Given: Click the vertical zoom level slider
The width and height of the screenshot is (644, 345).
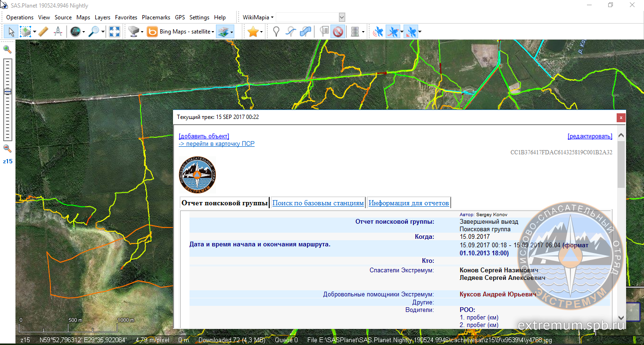Looking at the screenshot, I should point(8,99).
